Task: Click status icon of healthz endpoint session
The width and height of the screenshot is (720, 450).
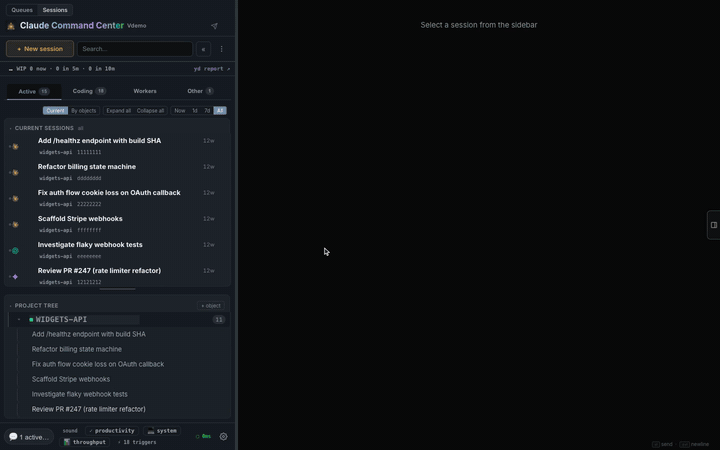Action: 15,146
